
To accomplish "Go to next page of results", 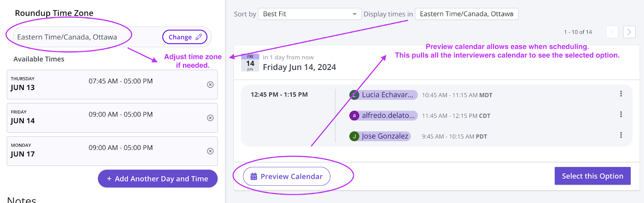I will click(x=629, y=32).
